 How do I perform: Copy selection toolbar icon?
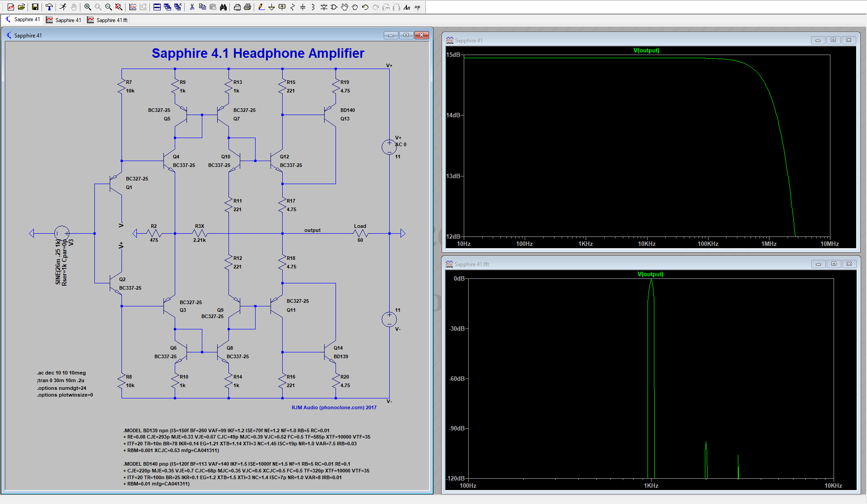click(x=202, y=7)
